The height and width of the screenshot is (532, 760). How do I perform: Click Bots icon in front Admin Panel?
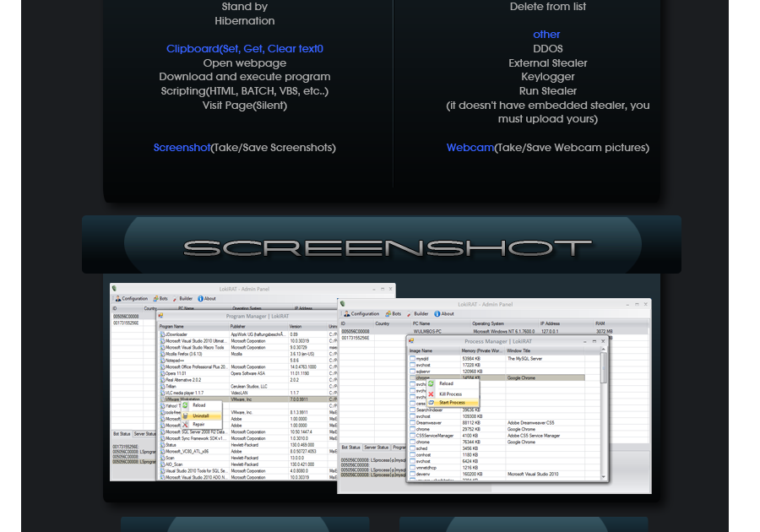(388, 314)
